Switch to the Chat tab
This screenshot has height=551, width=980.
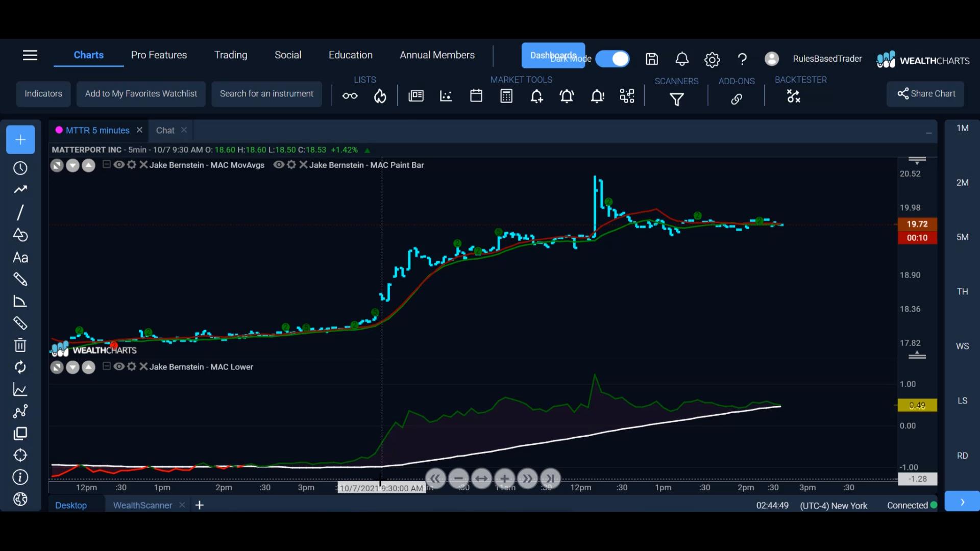coord(165,131)
